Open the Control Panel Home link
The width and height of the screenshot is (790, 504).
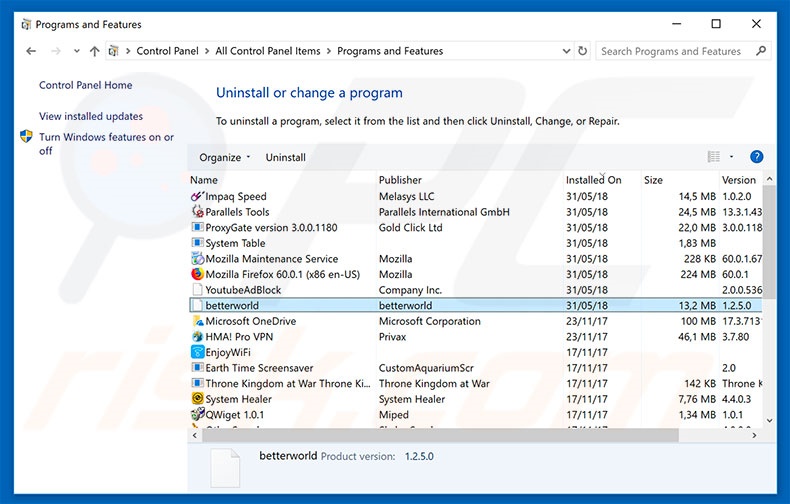(86, 85)
